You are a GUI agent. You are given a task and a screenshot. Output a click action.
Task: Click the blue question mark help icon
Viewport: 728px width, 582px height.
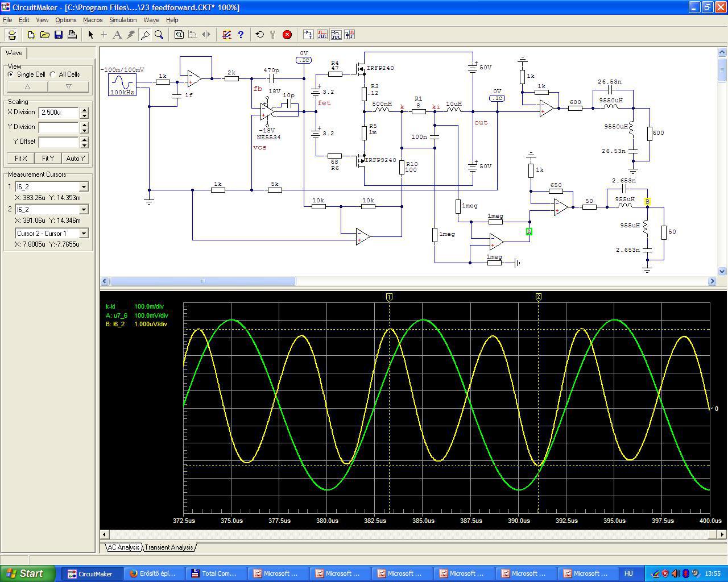(x=241, y=35)
